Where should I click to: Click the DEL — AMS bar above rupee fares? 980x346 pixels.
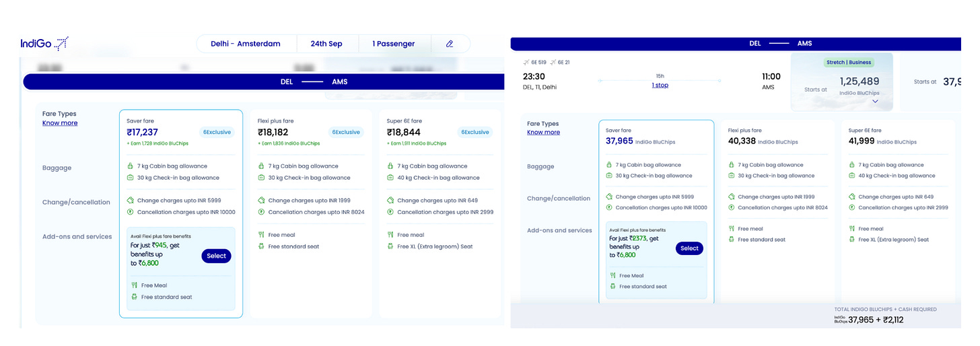point(263,81)
